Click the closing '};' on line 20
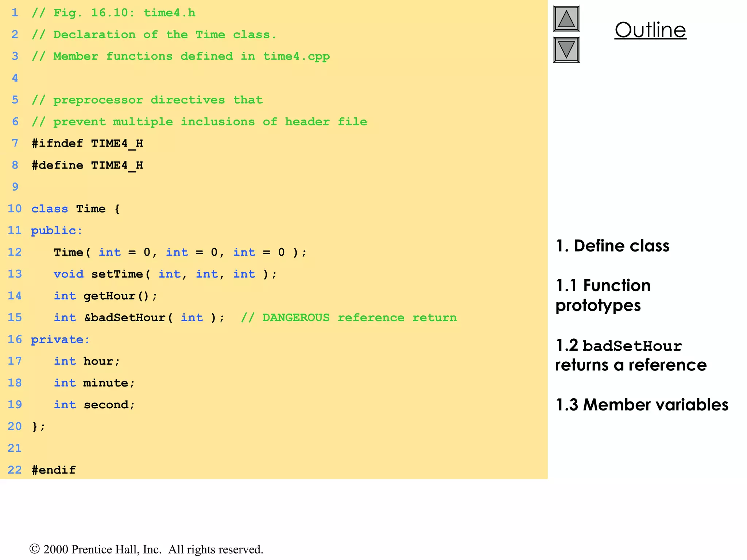This screenshot has width=747, height=560. [38, 427]
